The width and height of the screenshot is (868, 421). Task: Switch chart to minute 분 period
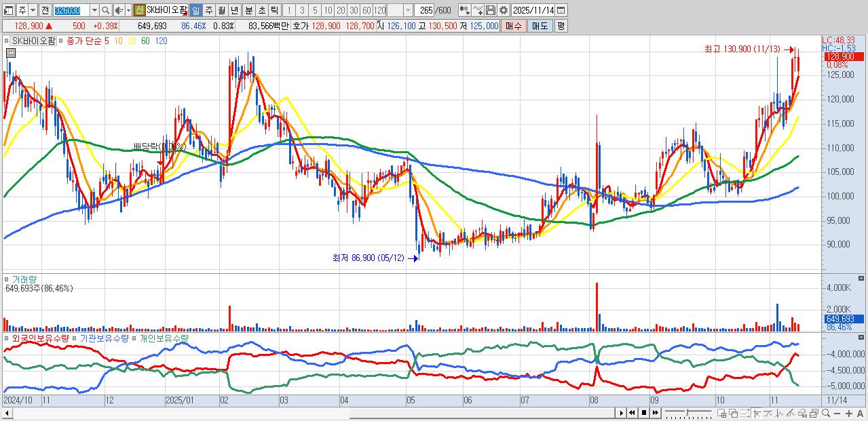(248, 10)
